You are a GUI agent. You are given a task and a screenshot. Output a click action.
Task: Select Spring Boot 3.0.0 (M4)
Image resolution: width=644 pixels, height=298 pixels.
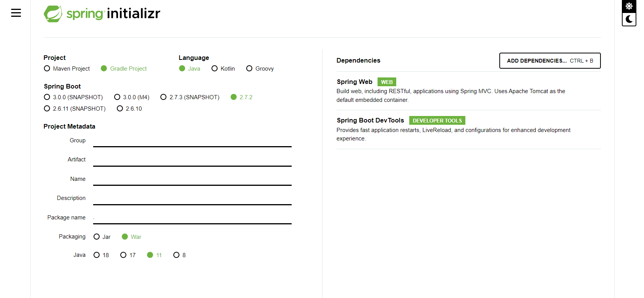pyautogui.click(x=132, y=97)
